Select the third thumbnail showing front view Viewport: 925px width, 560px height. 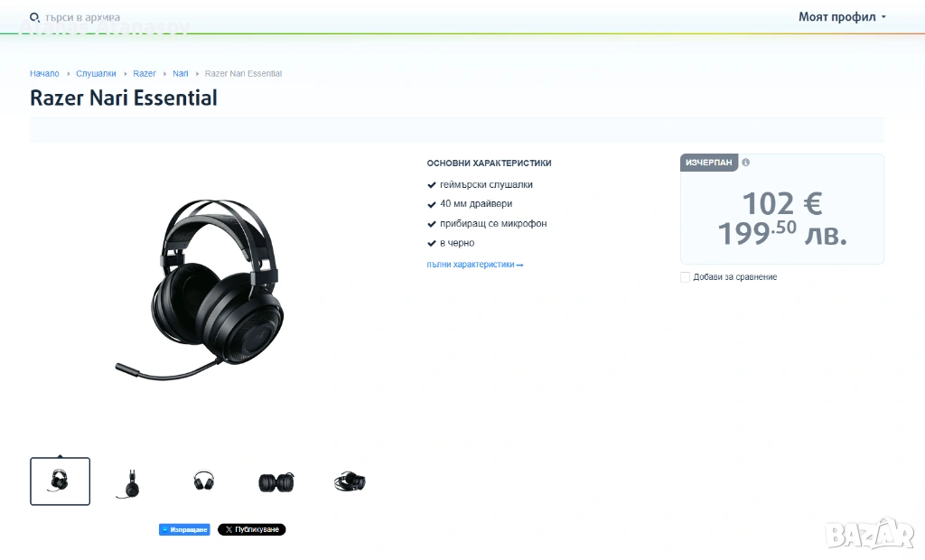203,481
